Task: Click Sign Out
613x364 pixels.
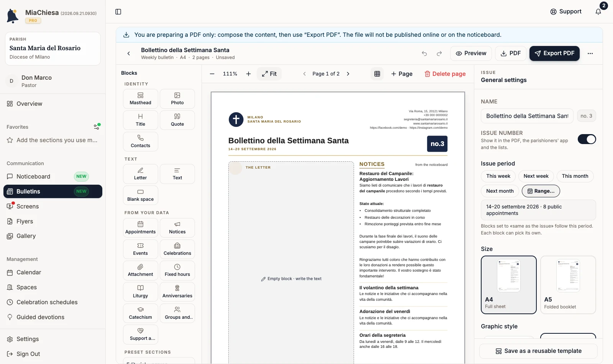Action: point(53,354)
